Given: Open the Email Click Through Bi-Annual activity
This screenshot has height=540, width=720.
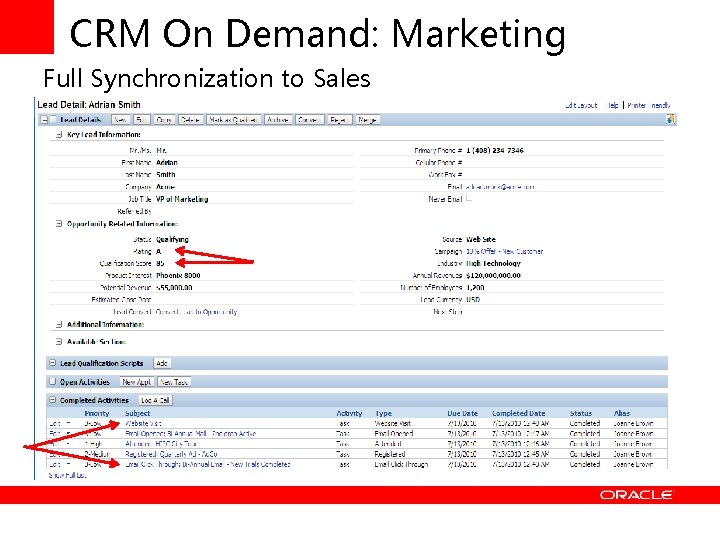Looking at the screenshot, I should (208, 464).
